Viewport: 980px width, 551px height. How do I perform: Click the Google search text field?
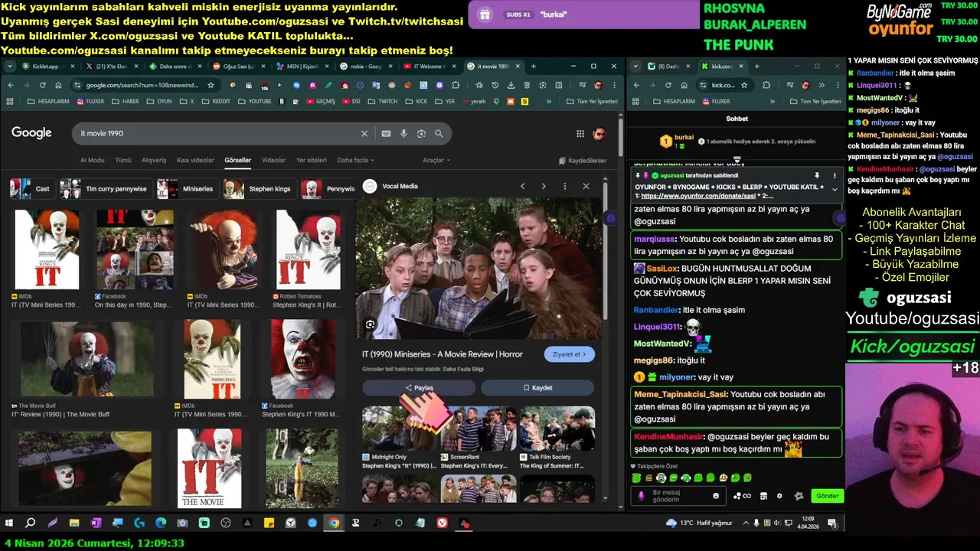coord(217,133)
